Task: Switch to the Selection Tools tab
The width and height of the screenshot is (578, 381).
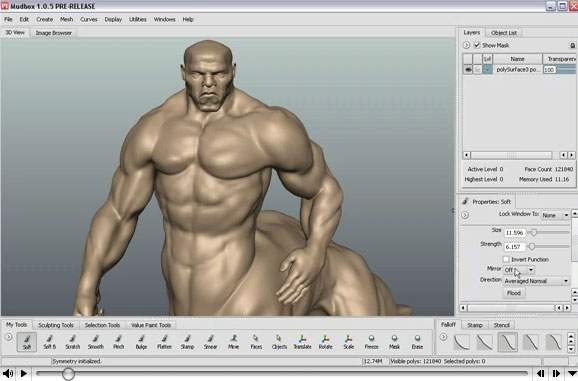Action: pyautogui.click(x=102, y=325)
